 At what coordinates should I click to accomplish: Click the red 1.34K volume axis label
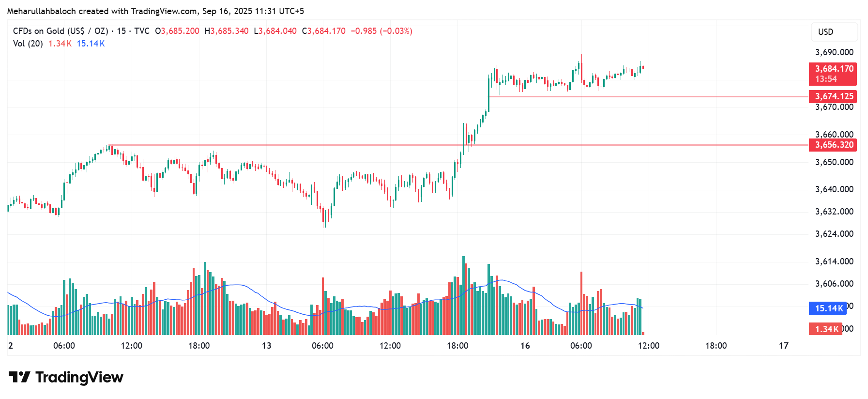click(826, 329)
